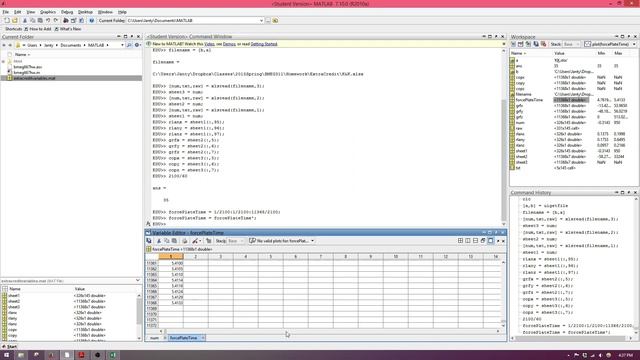This screenshot has width=640, height=360.
Task: Click the Variable Editor new-from-selection icon
Action: coord(149,241)
